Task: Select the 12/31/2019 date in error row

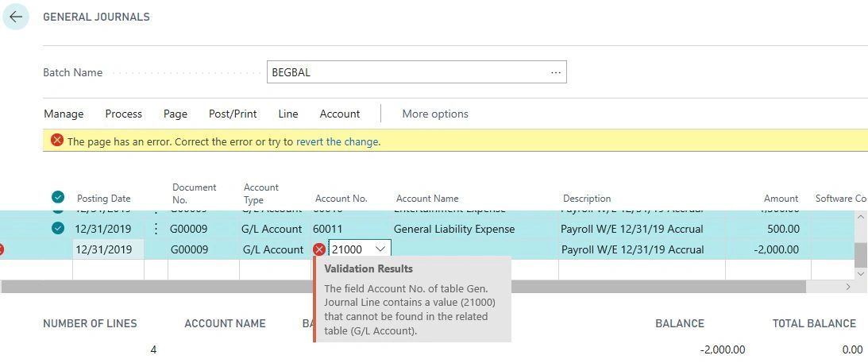Action: (103, 249)
